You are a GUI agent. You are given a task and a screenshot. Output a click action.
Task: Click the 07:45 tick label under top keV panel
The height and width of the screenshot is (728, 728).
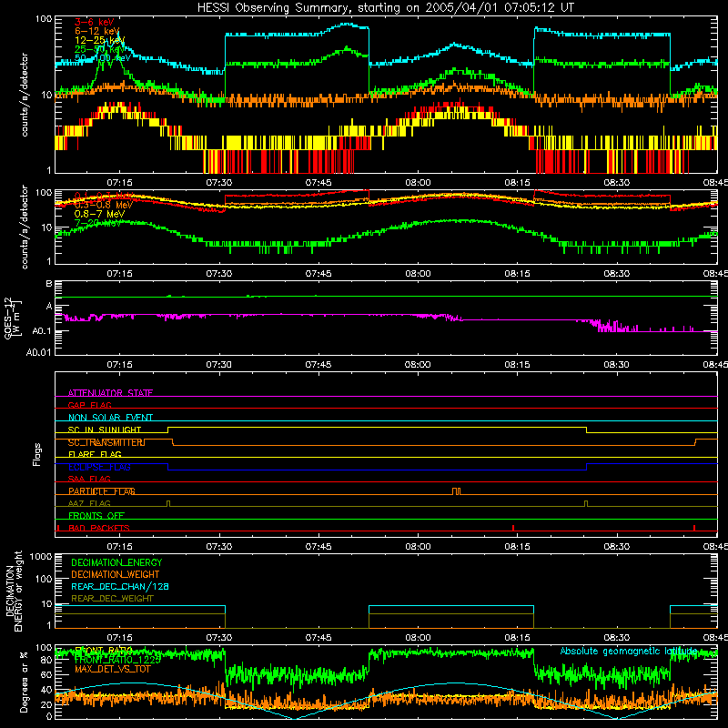click(x=318, y=183)
